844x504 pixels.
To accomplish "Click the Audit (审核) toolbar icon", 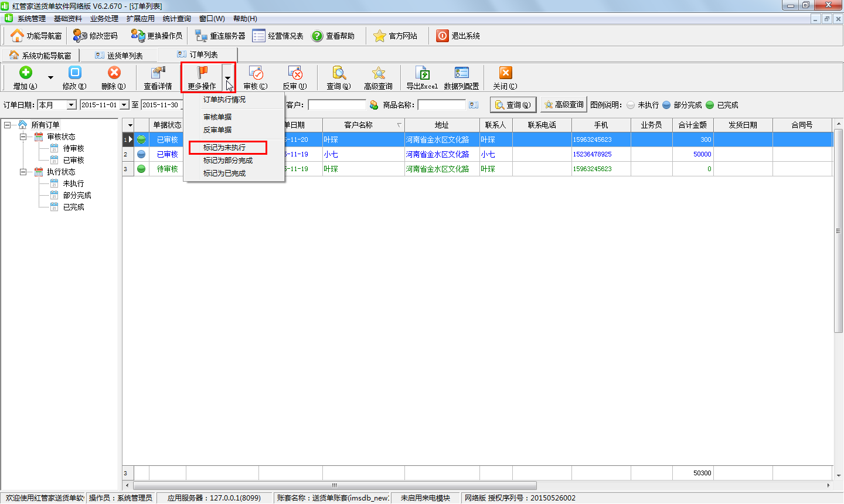I will click(x=256, y=73).
